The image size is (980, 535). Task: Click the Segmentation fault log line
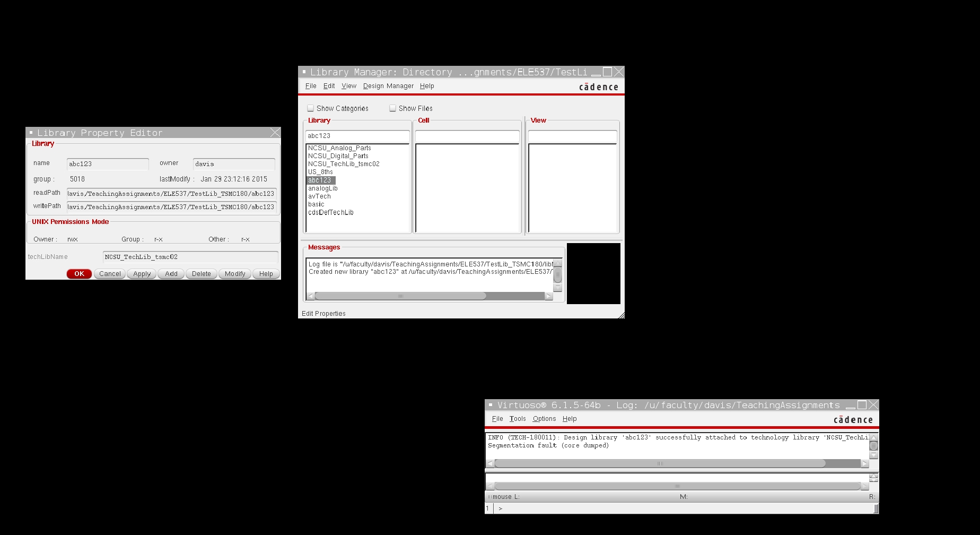pyautogui.click(x=548, y=446)
